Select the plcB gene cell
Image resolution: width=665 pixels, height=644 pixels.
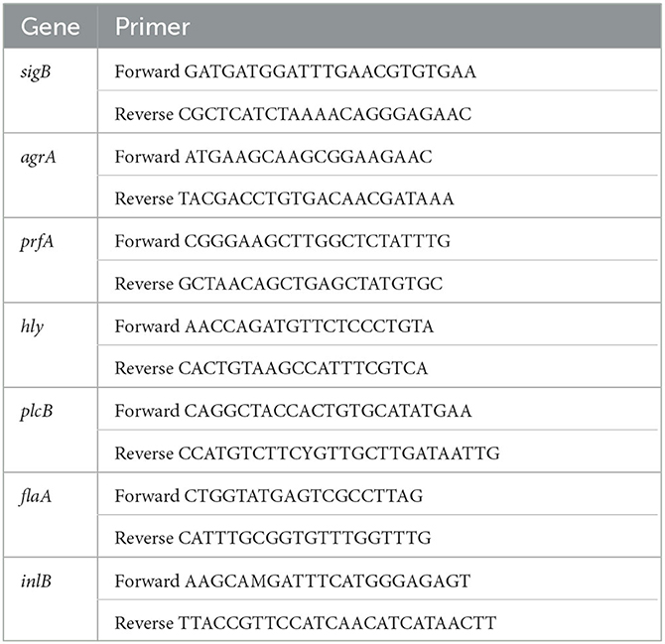point(51,430)
